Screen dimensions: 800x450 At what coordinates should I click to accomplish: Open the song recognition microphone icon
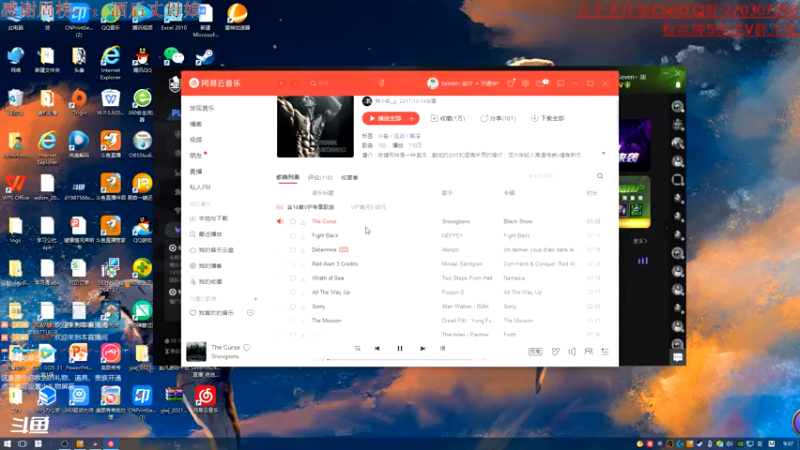(x=381, y=83)
